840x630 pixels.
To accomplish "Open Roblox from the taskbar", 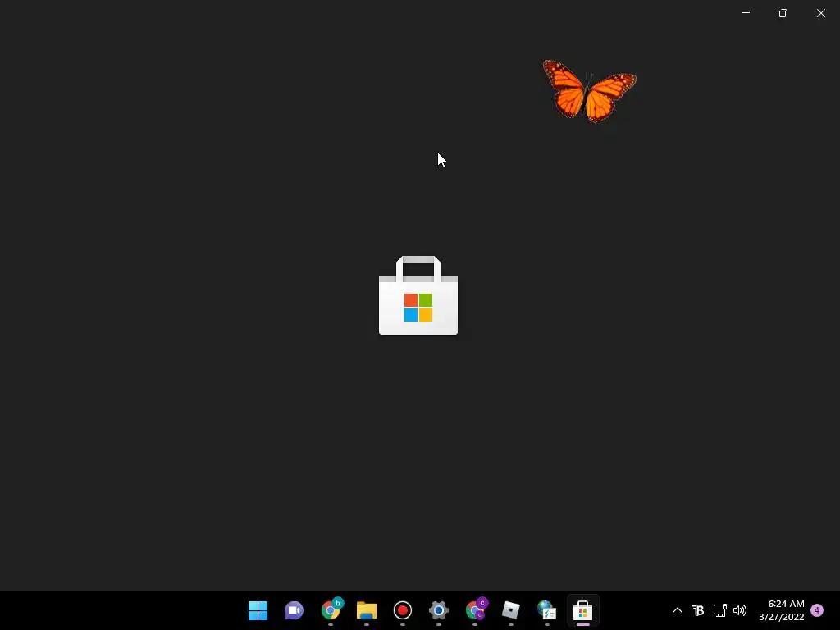I will (x=510, y=610).
